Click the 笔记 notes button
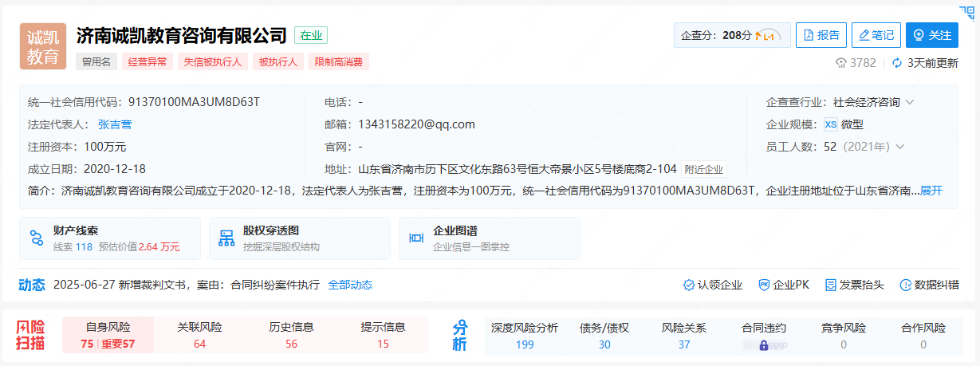Viewport: 980px width, 366px height. tap(876, 35)
